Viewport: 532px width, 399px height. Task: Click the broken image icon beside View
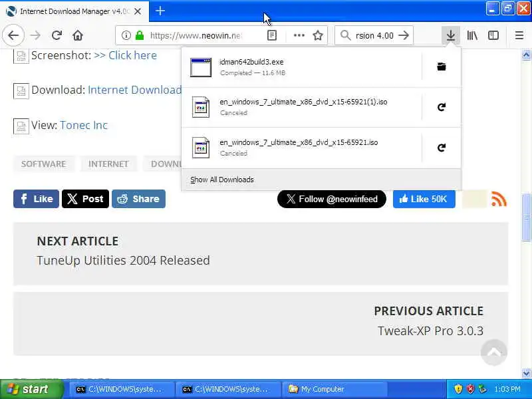(21, 126)
